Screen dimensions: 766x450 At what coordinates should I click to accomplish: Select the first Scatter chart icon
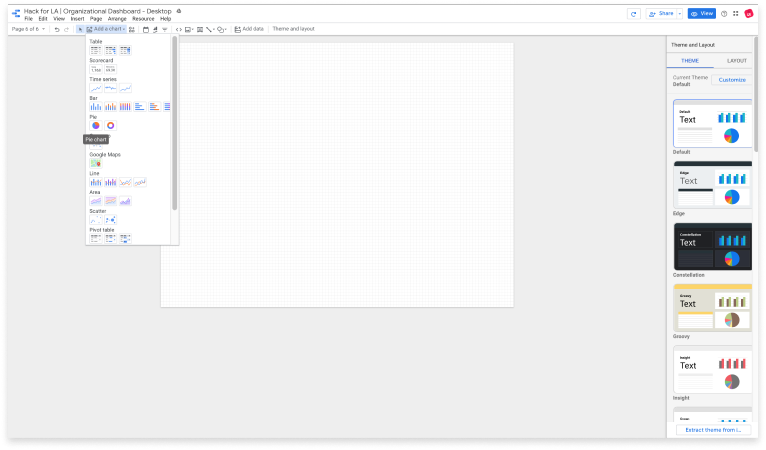pyautogui.click(x=96, y=219)
